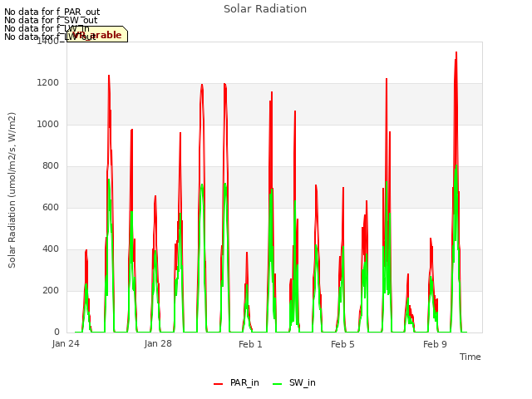Toggle the SW_in legend label
This screenshot has height=399, width=532.
[x=303, y=383]
